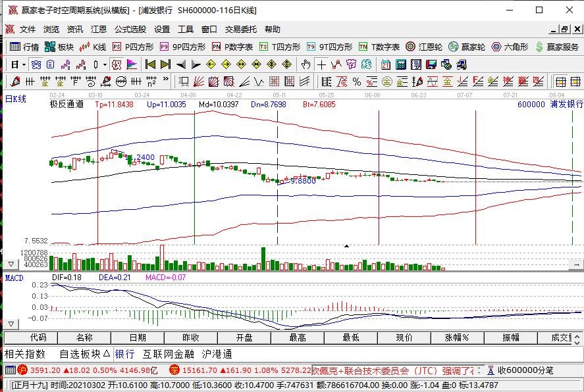Switch to the 互联网金融 tab
Image resolution: width=584 pixels, height=392 pixels.
click(169, 353)
